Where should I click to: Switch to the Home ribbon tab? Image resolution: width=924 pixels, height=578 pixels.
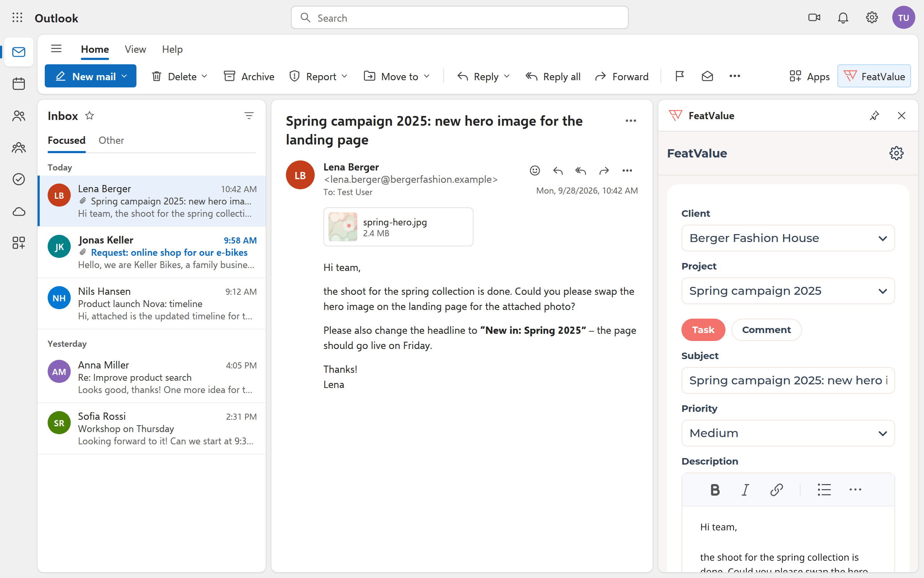95,49
